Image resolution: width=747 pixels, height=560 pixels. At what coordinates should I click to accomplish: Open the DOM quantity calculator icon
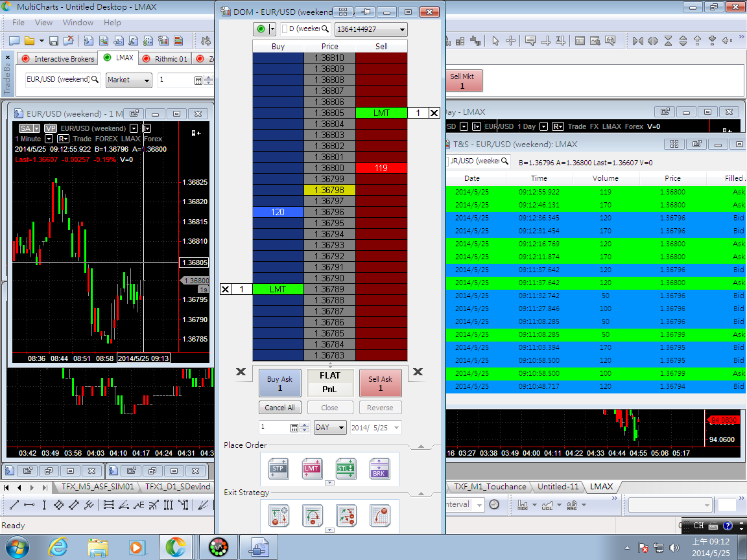point(294,428)
